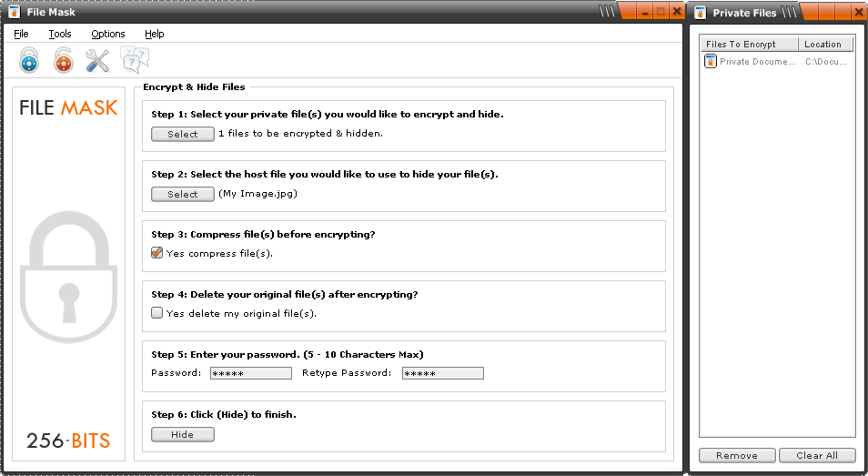The height and width of the screenshot is (476, 868).
Task: Click the blue locked padlock toolbar icon
Action: (x=29, y=60)
